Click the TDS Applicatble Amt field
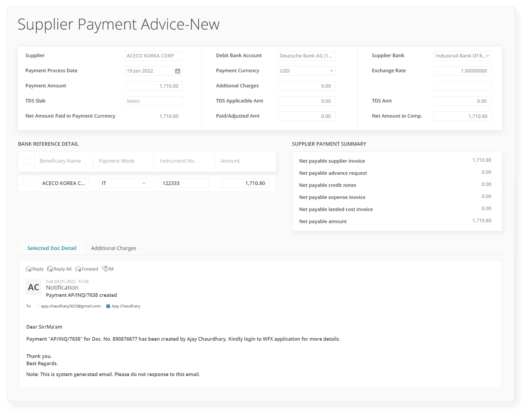The width and height of the screenshot is (532, 419). 307,101
